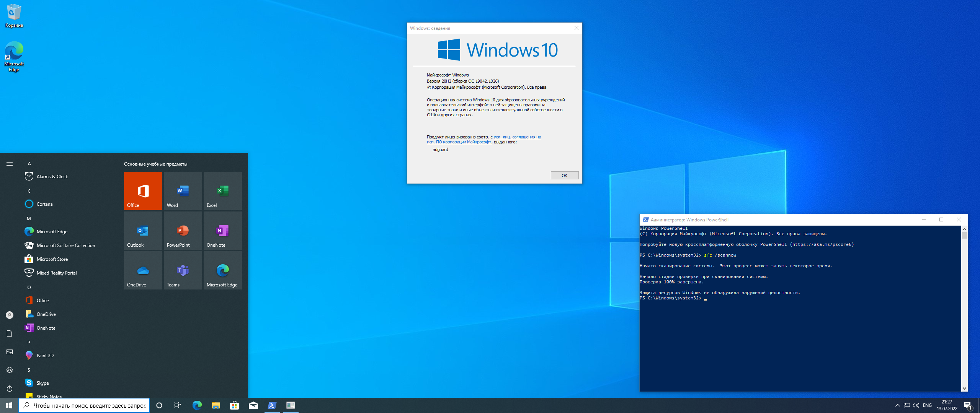The height and width of the screenshot is (413, 980).
Task: Open Office in the app list
Action: click(x=69, y=300)
